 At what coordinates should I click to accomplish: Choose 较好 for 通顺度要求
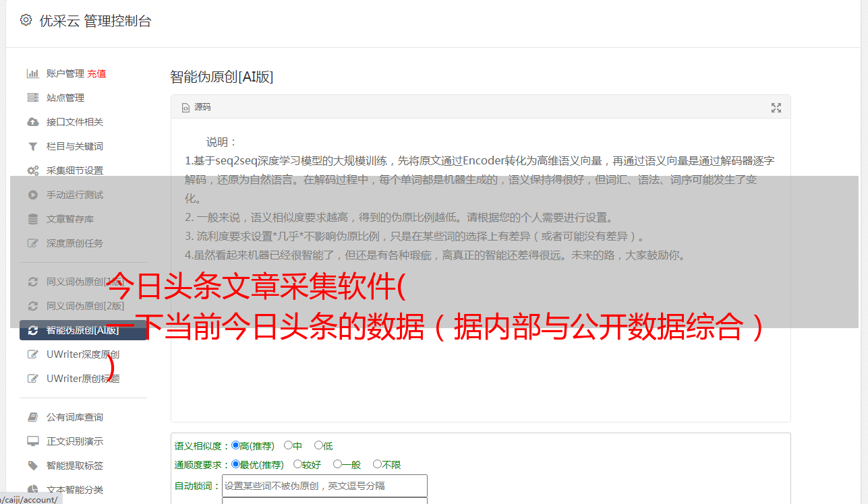point(297,464)
